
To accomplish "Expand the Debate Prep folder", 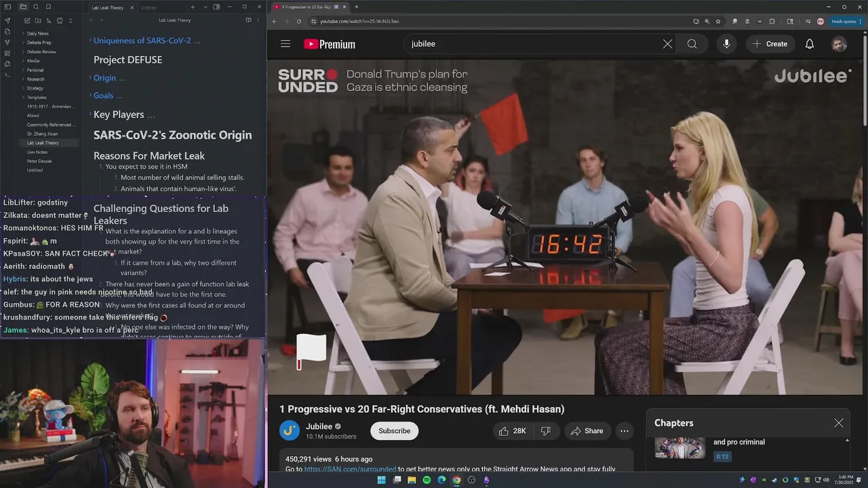I will click(x=23, y=43).
